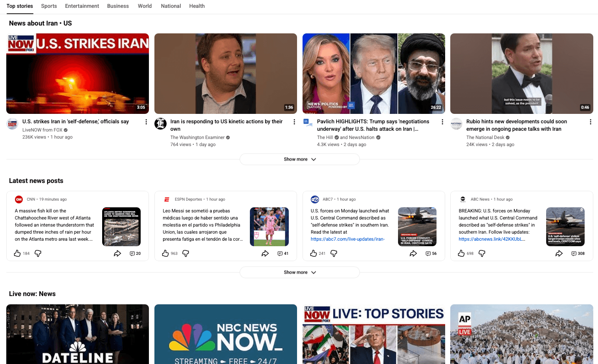Like the CNN fish kill post
This screenshot has height=364, width=598.
point(17,253)
